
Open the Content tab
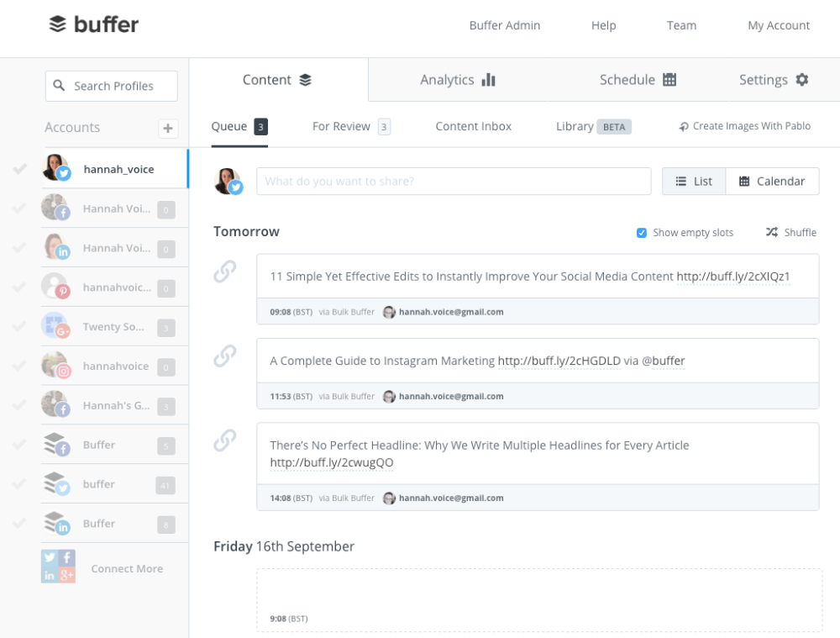(x=278, y=80)
